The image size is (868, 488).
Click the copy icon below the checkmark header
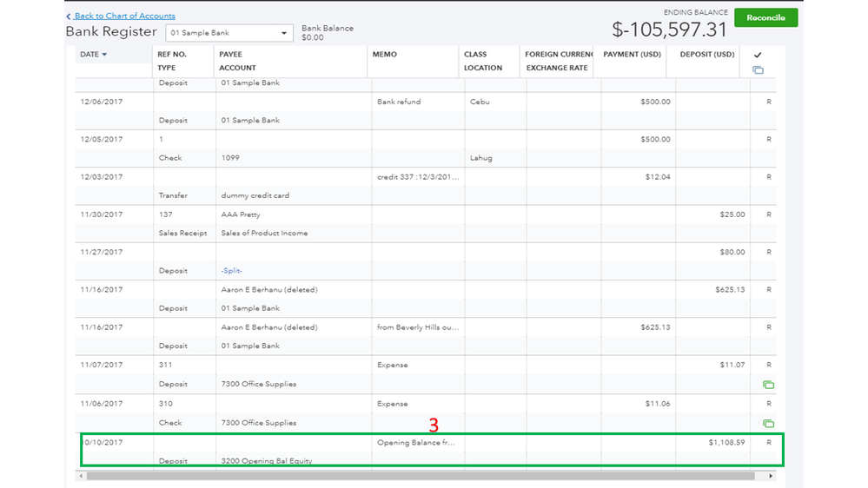point(758,70)
